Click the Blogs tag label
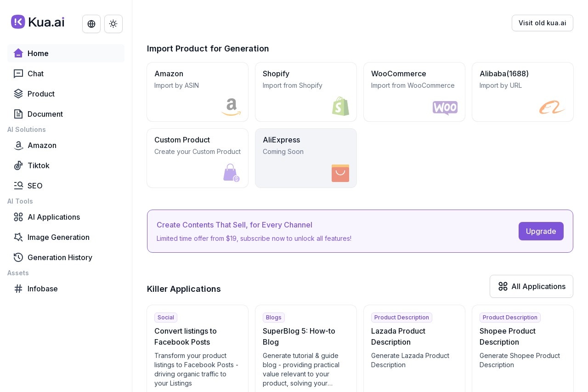 pos(274,318)
